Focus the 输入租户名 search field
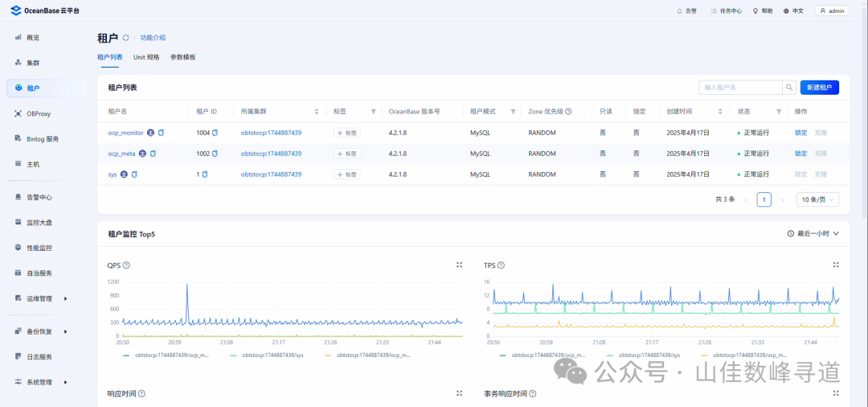 (x=741, y=88)
